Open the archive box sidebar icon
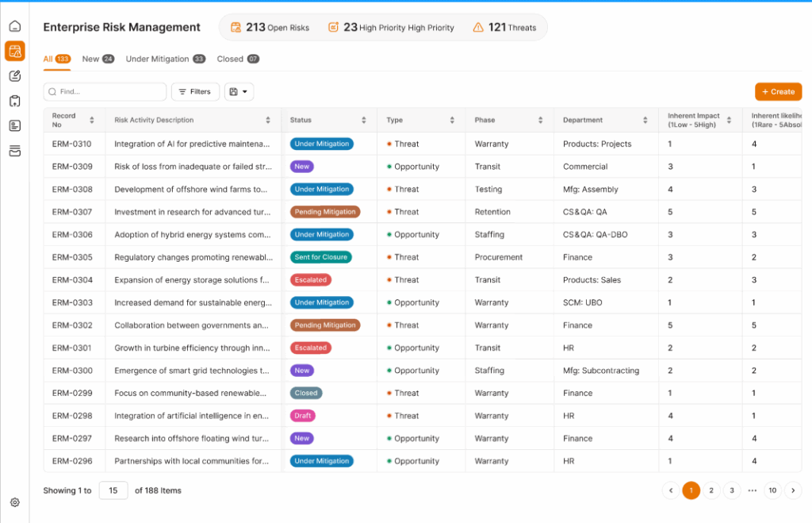 click(x=14, y=151)
